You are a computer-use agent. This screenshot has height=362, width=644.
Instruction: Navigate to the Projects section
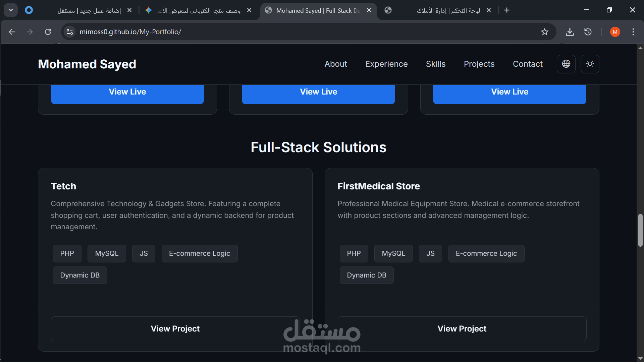(479, 64)
